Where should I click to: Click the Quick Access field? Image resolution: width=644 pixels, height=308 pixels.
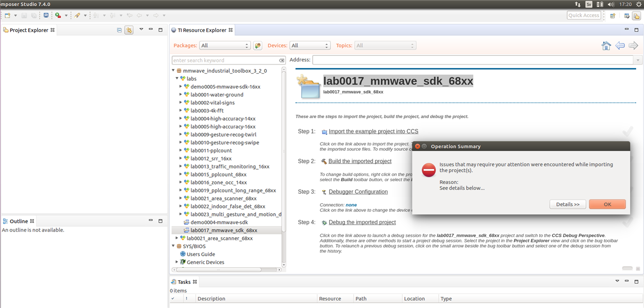(584, 15)
